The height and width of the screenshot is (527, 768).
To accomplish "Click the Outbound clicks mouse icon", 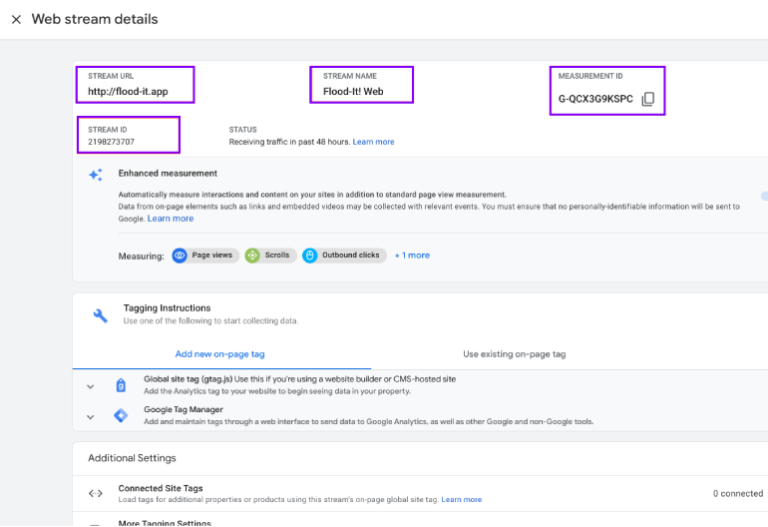I will click(x=310, y=255).
